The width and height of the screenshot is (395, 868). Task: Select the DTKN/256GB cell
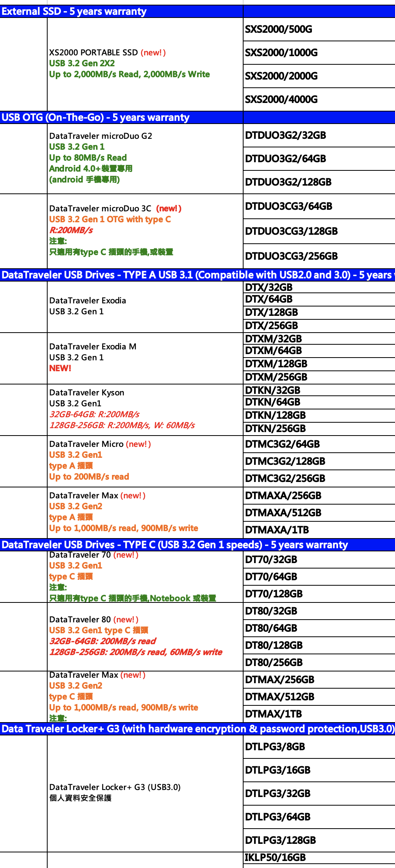[x=319, y=429]
